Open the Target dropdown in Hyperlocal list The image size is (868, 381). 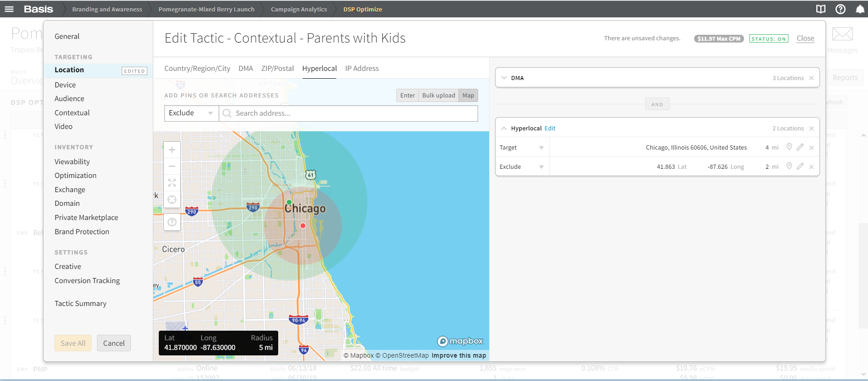click(522, 148)
